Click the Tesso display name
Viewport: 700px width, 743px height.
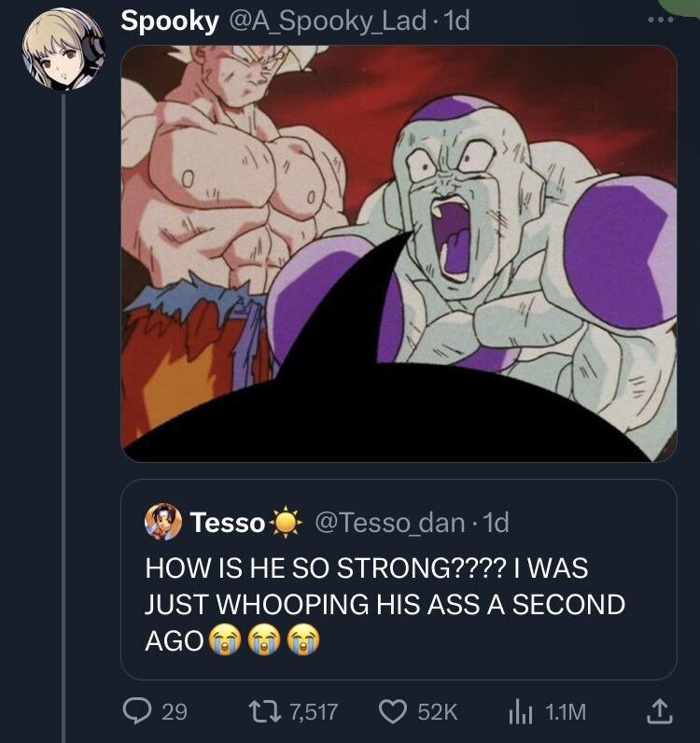[228, 523]
